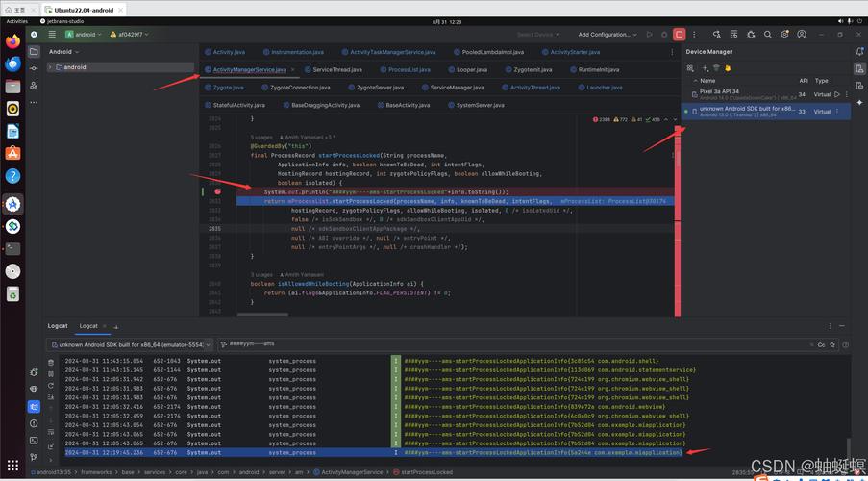Switch to the ActivityStarter.java tab
The height and width of the screenshot is (481, 868).
coord(570,52)
